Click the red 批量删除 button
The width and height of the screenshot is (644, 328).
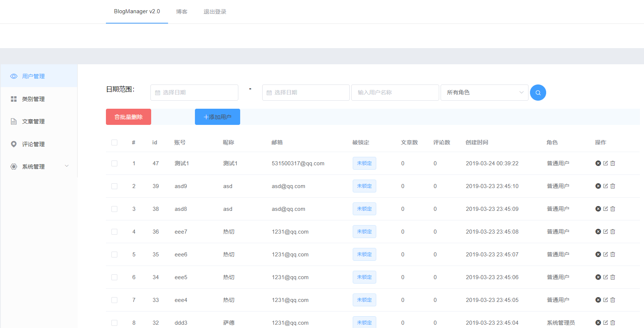(x=128, y=117)
